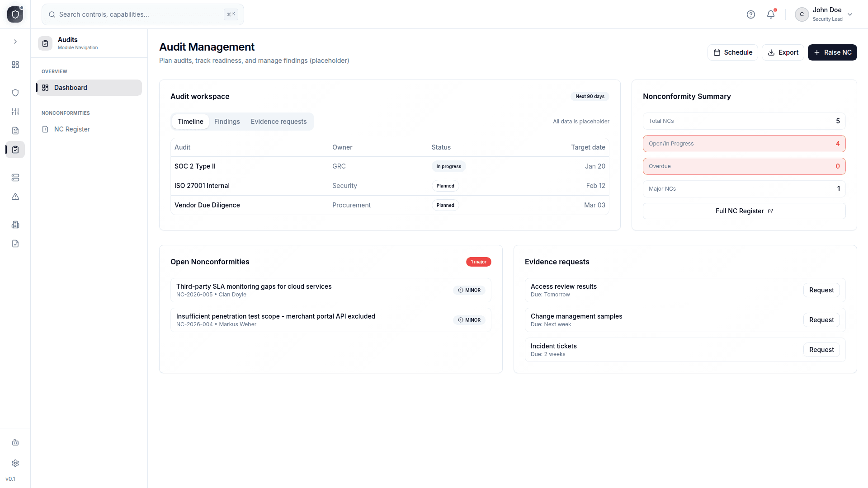This screenshot has width=868, height=488.
Task: Click the notifications bell icon
Action: point(770,14)
